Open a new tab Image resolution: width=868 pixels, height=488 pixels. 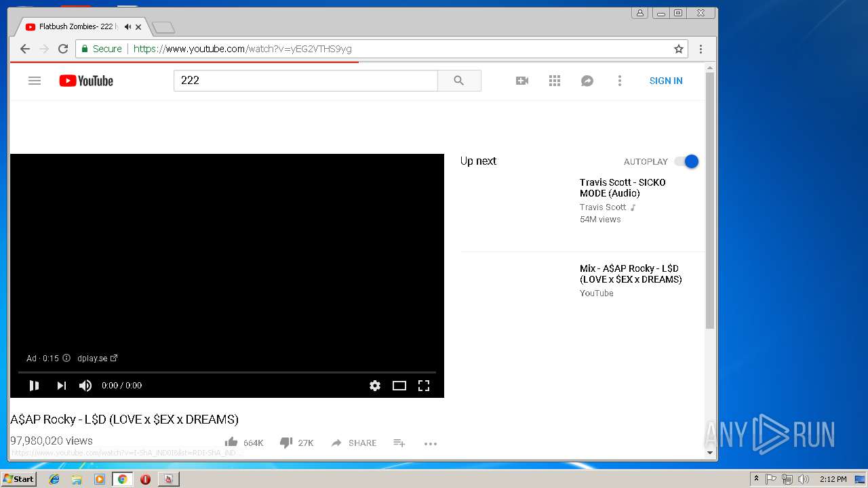pos(163,28)
